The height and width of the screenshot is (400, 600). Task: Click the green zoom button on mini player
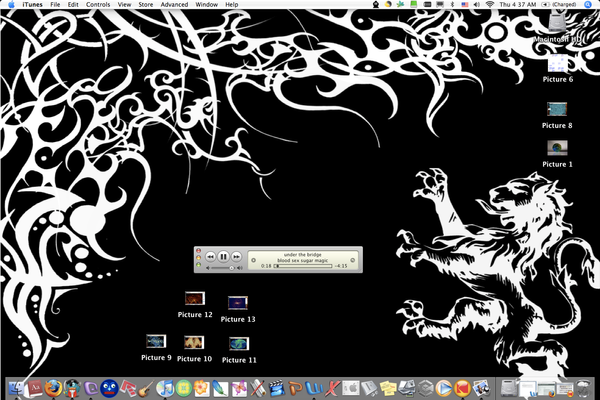(198, 265)
